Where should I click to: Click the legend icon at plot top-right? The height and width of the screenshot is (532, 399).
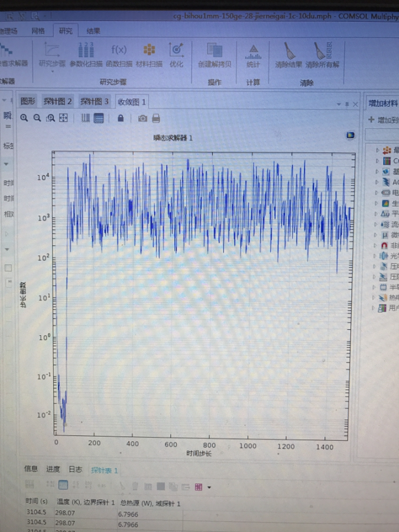(350, 136)
